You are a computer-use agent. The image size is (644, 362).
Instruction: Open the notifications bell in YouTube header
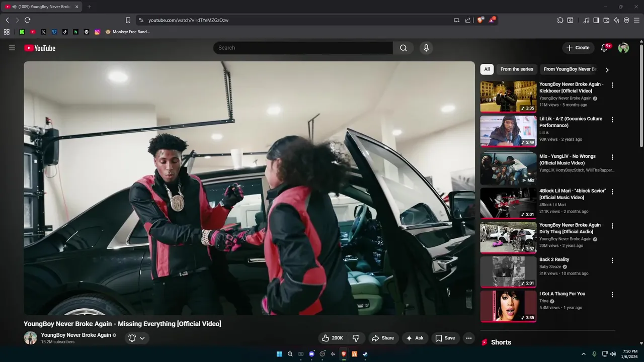pyautogui.click(x=604, y=48)
